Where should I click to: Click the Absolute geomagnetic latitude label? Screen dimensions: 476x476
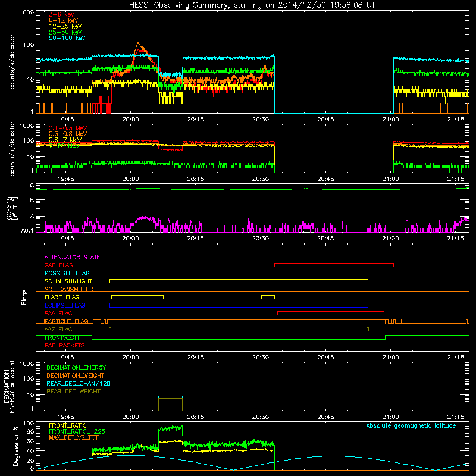point(411,425)
